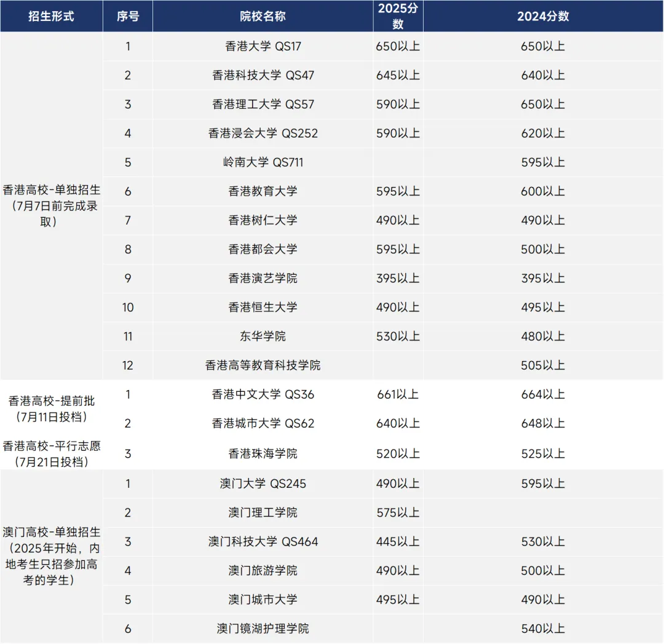This screenshot has height=644, width=664.
Task: Click the 640以上 2024 score for 香港科技大学
Action: tap(543, 76)
